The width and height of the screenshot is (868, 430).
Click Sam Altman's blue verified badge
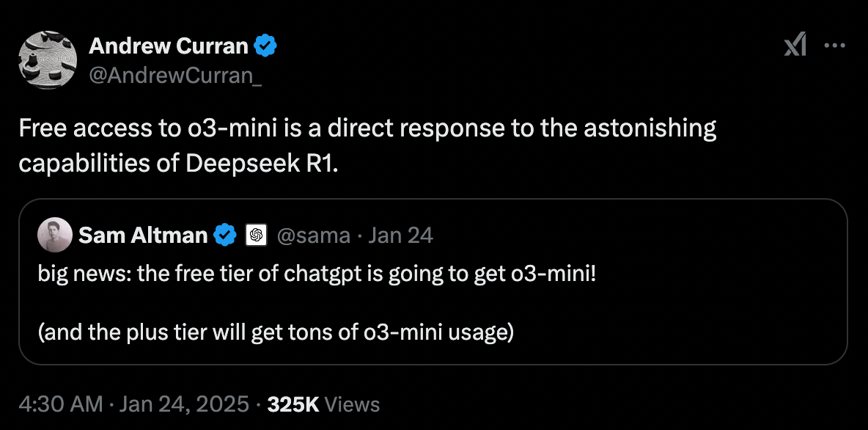(225, 236)
